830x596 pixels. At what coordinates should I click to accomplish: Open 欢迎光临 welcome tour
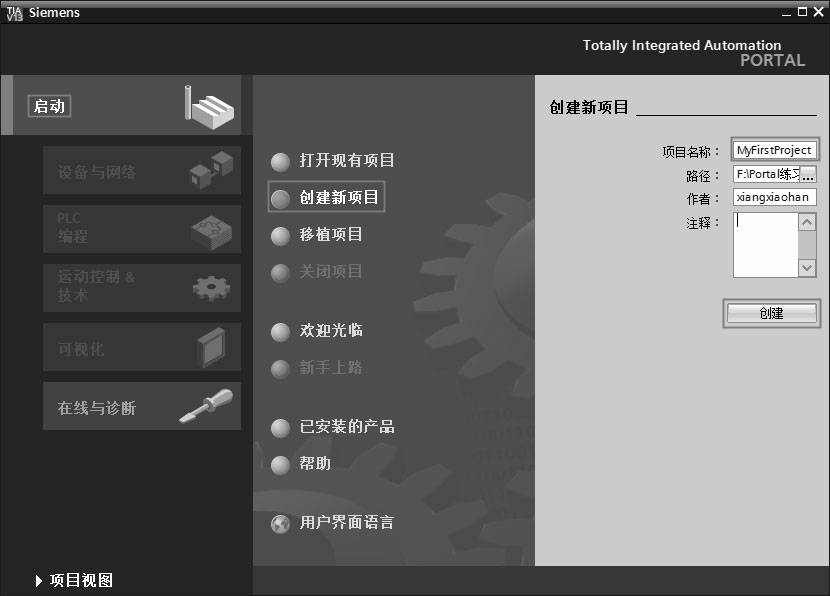pos(331,330)
